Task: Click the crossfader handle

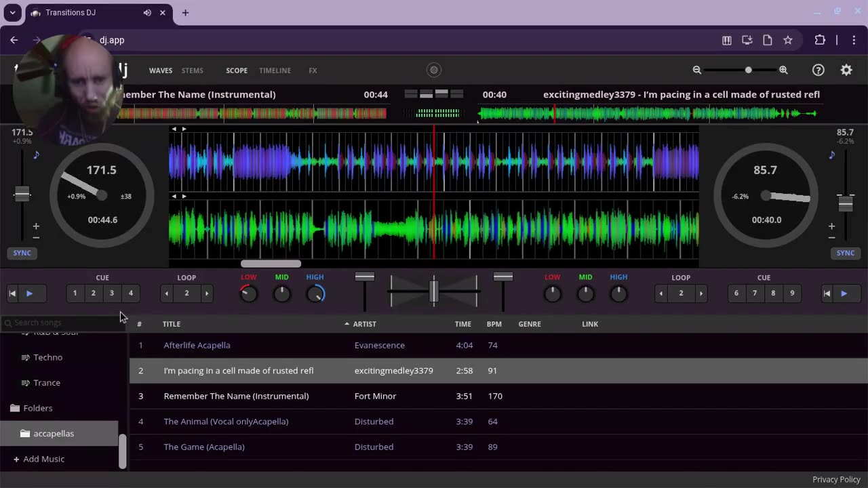Action: [x=434, y=290]
